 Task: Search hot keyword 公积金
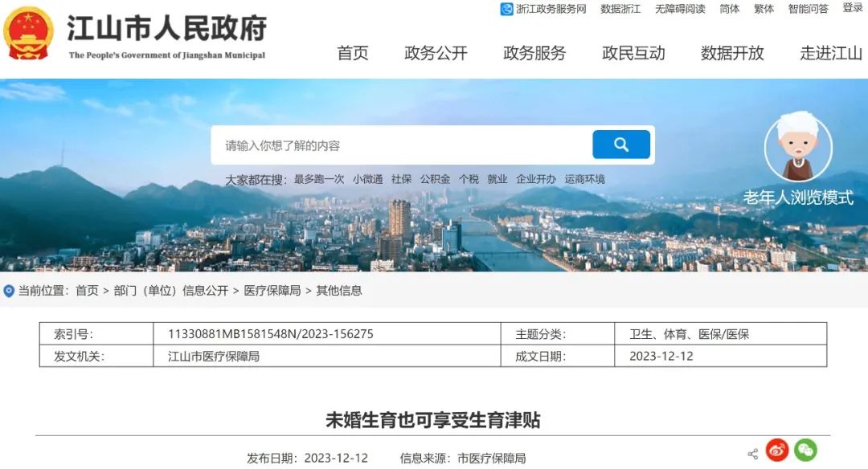pos(435,179)
